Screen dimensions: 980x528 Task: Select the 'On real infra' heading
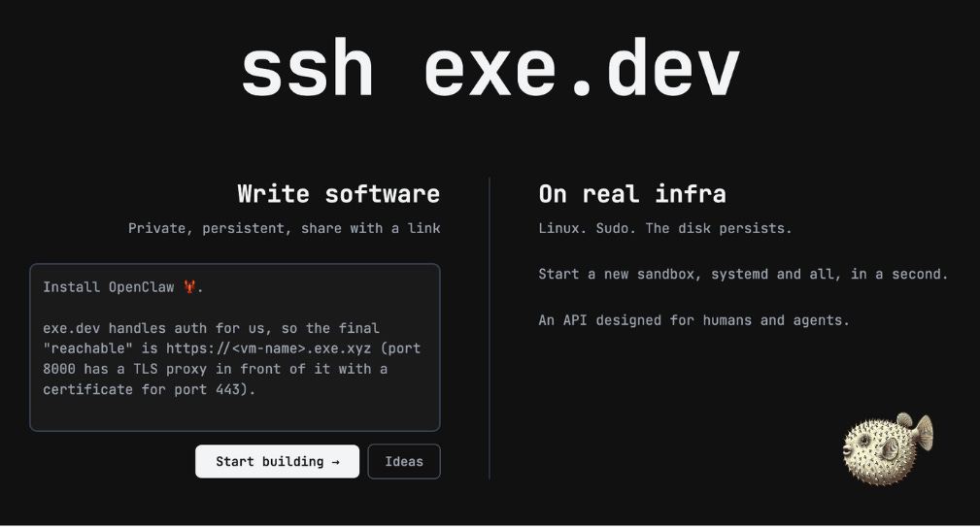tap(632, 194)
